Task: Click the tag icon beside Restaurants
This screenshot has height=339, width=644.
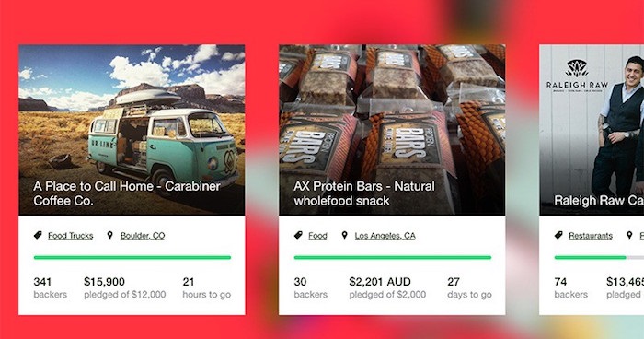Action: coord(558,235)
